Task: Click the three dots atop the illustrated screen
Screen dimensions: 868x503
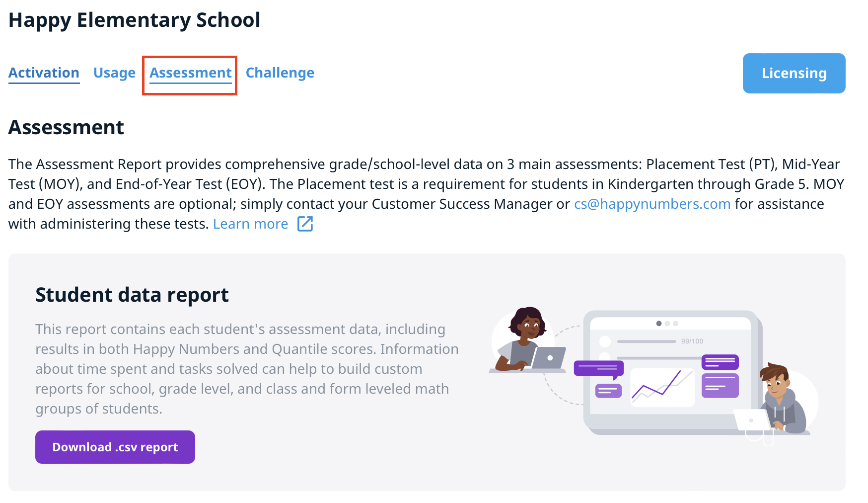Action: pos(667,324)
